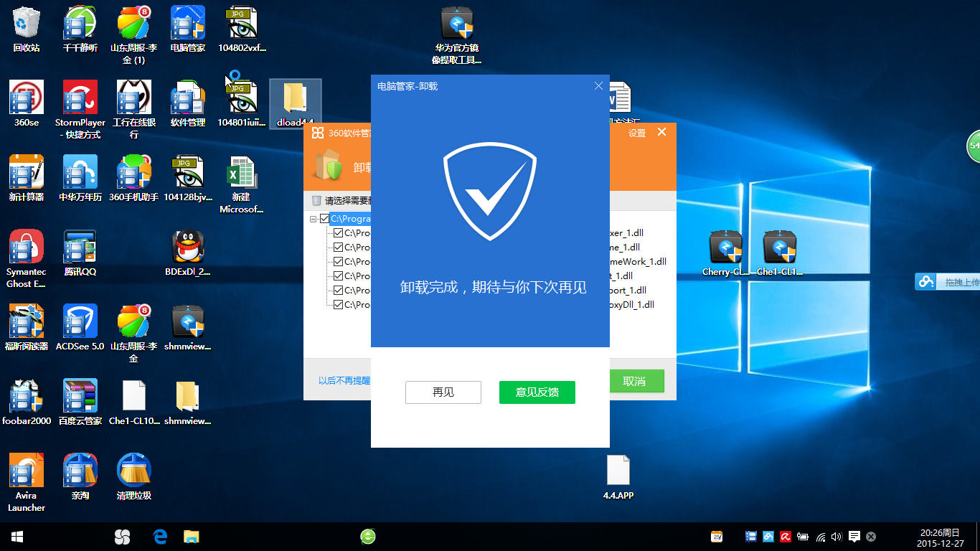Click the green 意见反馈 button
Image resolution: width=980 pixels, height=551 pixels.
coord(537,392)
